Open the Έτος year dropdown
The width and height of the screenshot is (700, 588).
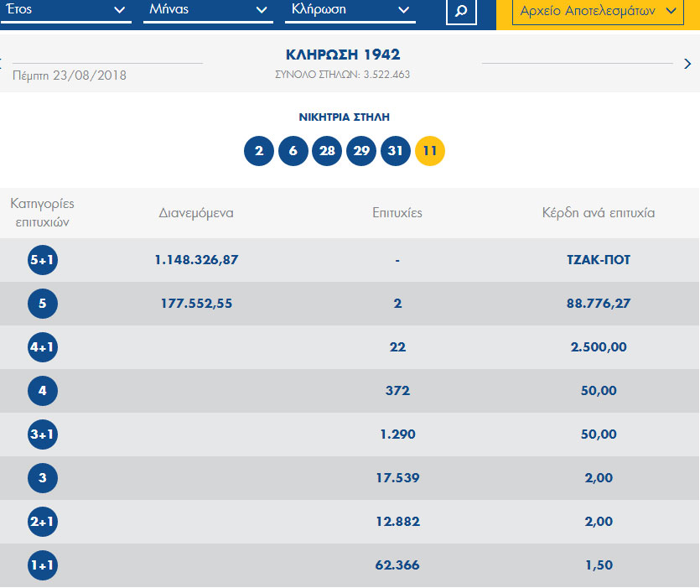pyautogui.click(x=65, y=11)
